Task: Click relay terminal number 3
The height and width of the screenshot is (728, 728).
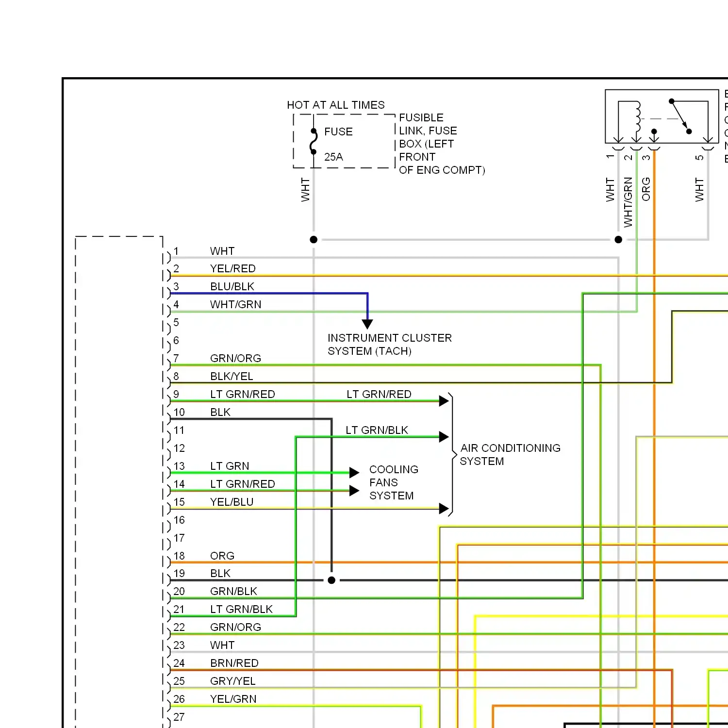Action: click(x=646, y=158)
